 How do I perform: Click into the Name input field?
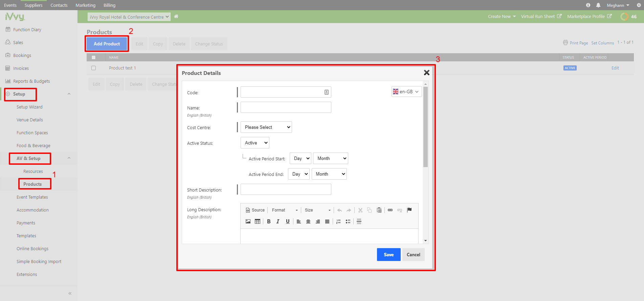pyautogui.click(x=286, y=107)
